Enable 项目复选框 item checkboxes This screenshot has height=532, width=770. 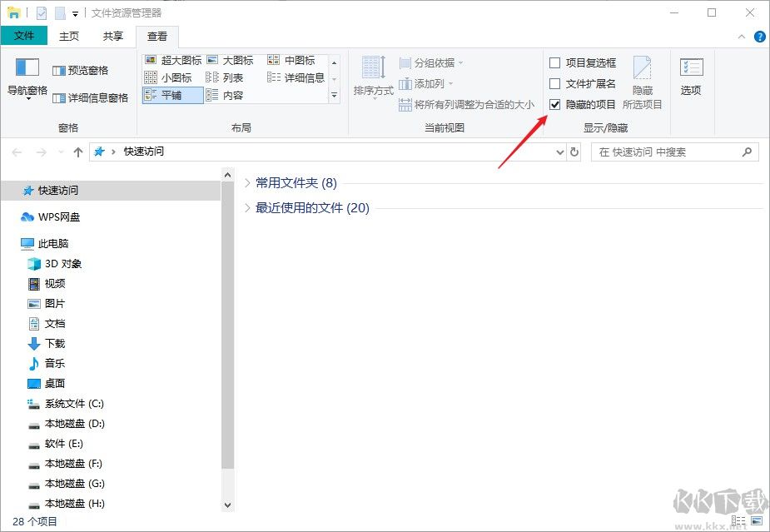pyautogui.click(x=554, y=62)
